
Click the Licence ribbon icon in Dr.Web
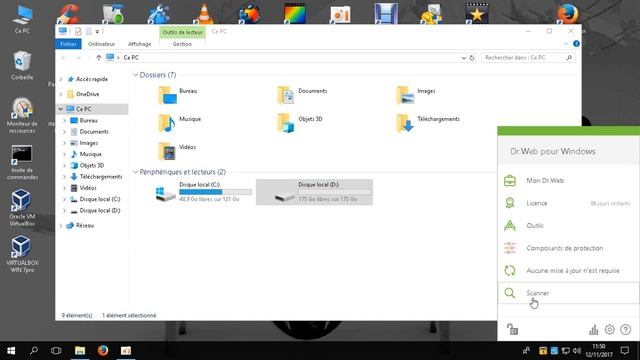click(510, 203)
